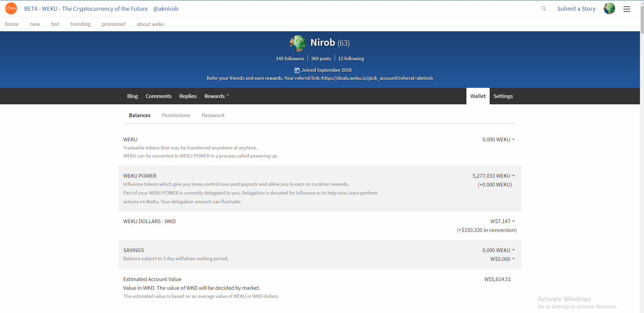
Task: Click the +$330.330 in conversion text
Action: [x=487, y=230]
